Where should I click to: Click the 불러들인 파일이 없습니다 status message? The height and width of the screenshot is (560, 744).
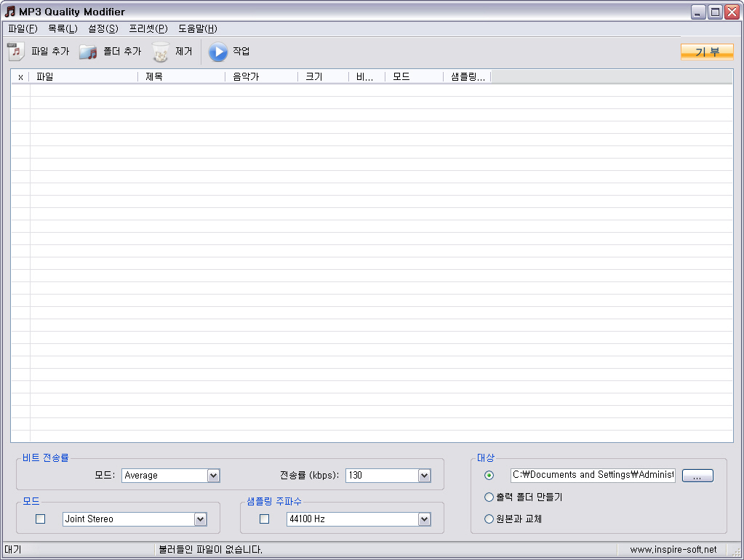point(210,550)
